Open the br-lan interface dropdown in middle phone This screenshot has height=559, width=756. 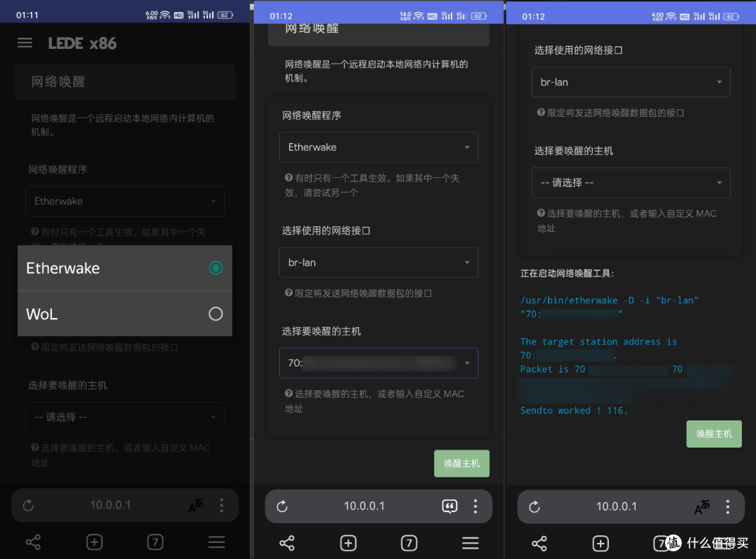[379, 263]
